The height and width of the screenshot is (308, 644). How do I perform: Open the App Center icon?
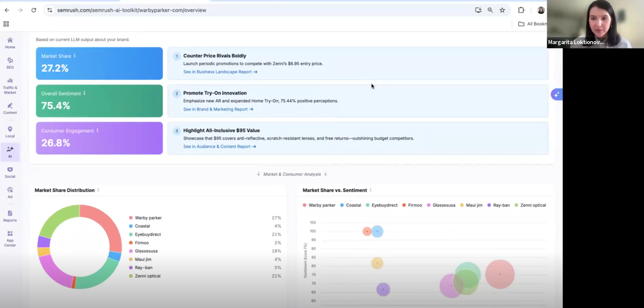coord(10,238)
